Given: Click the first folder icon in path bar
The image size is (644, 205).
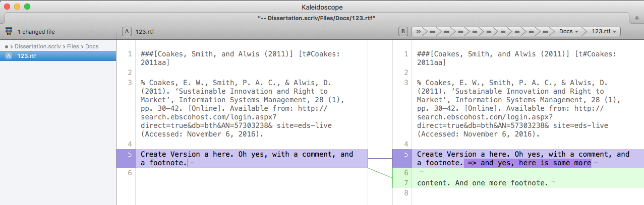Looking at the screenshot, I should point(432,31).
